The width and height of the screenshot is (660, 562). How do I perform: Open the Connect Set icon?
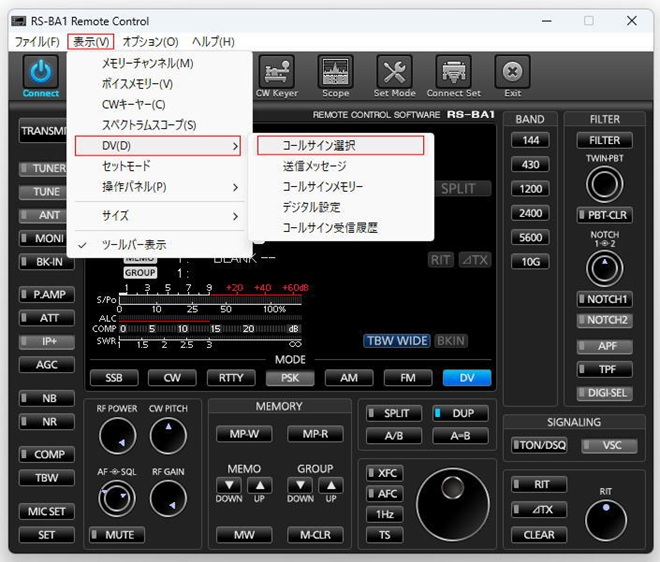pyautogui.click(x=453, y=73)
